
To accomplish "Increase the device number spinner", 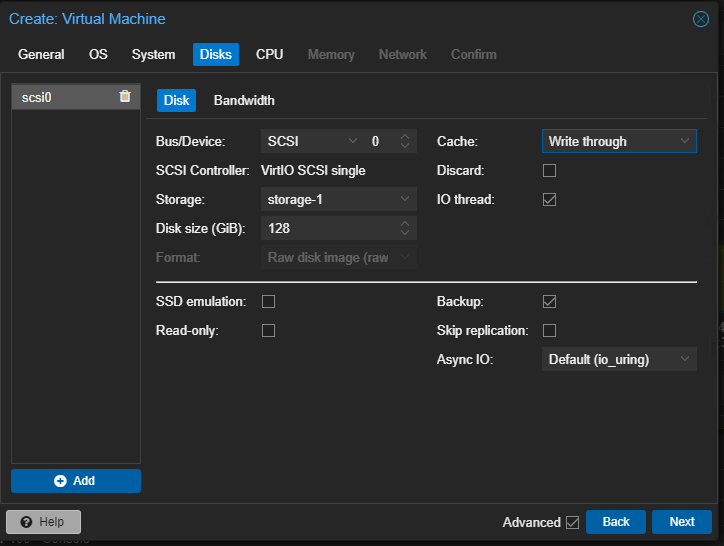I will [x=405, y=137].
